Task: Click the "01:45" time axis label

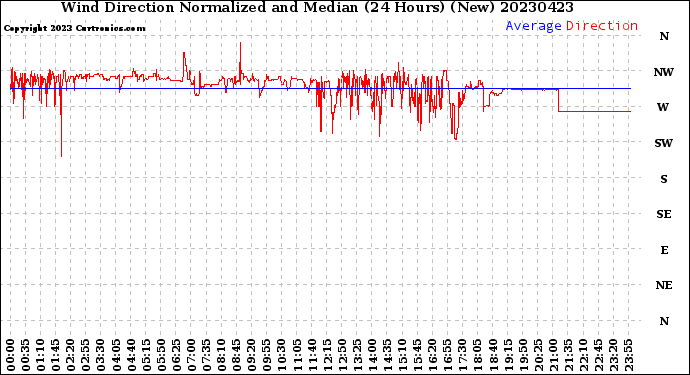Action: [x=55, y=355]
